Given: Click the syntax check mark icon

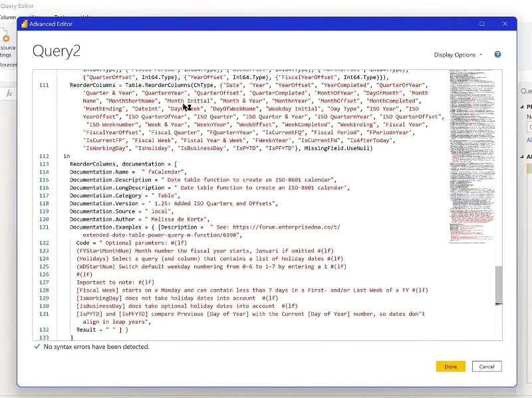Looking at the screenshot, I should coord(37,346).
